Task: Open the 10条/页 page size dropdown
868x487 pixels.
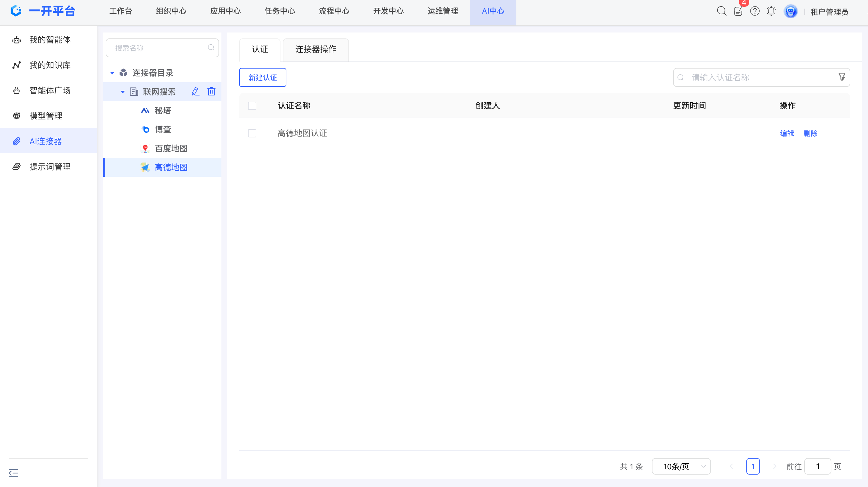Action: tap(681, 466)
